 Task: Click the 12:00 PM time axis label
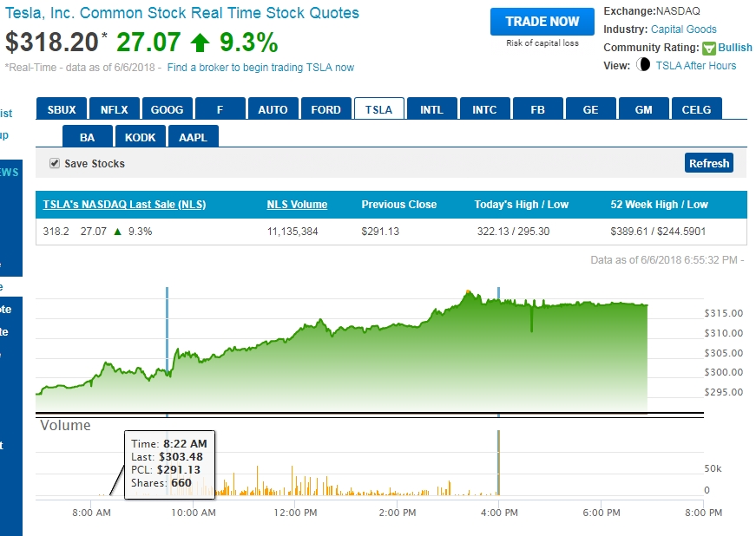295,513
